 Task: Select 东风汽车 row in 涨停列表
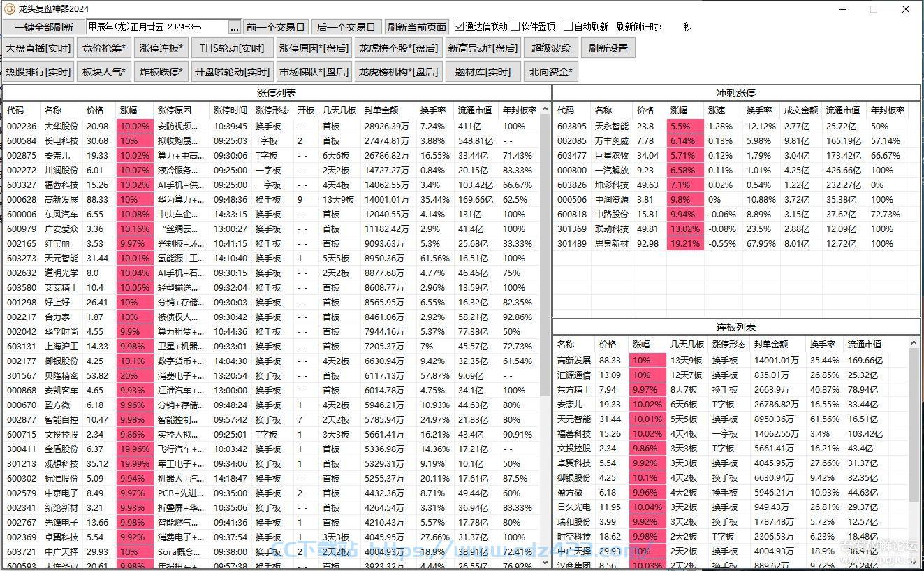click(271, 215)
